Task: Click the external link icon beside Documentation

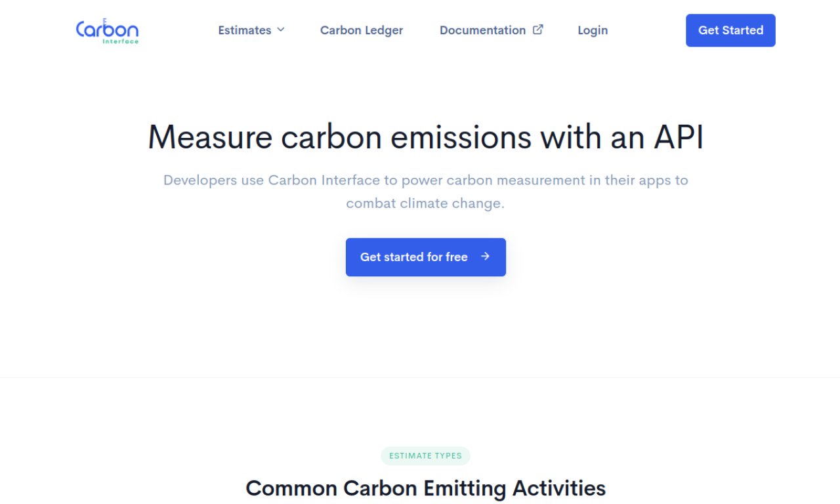Action: pos(538,29)
